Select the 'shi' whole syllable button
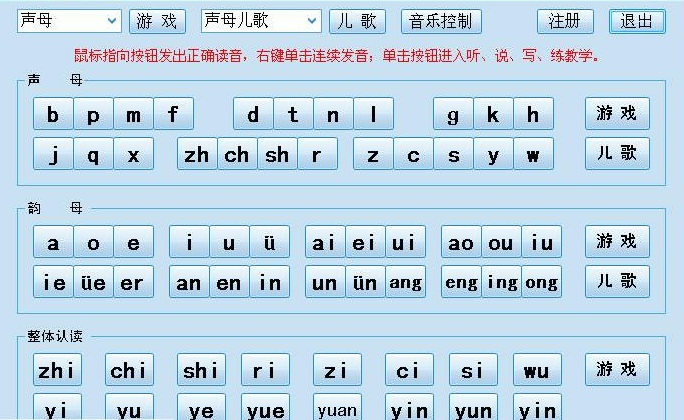Viewport: 684px width, 420px height. click(x=201, y=370)
